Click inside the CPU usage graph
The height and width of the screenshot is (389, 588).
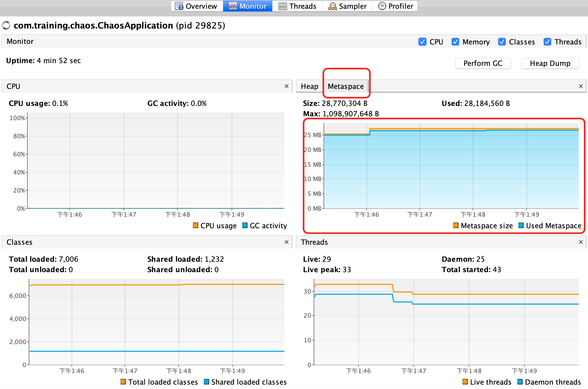coord(156,160)
